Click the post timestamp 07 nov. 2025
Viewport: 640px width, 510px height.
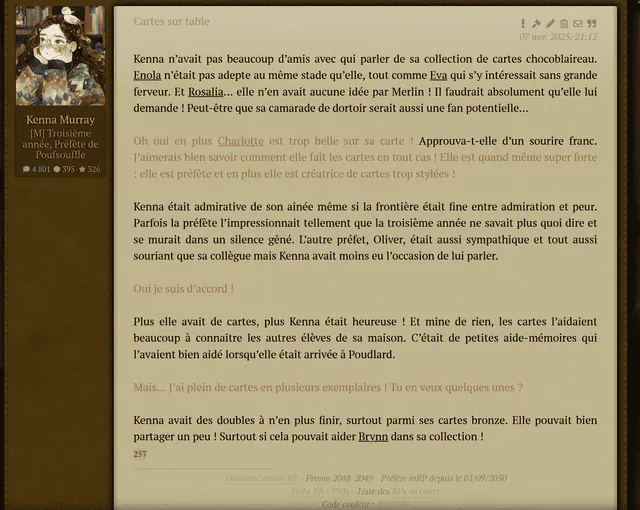558,37
